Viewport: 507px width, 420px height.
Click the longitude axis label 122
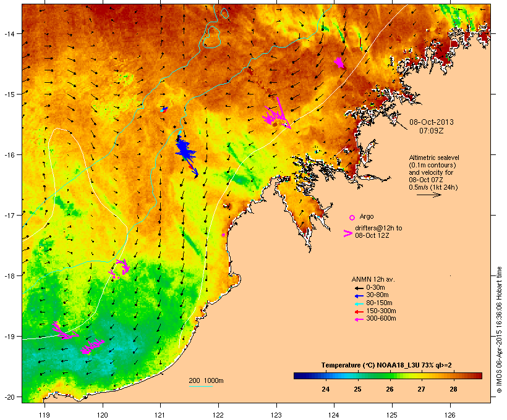click(x=218, y=415)
